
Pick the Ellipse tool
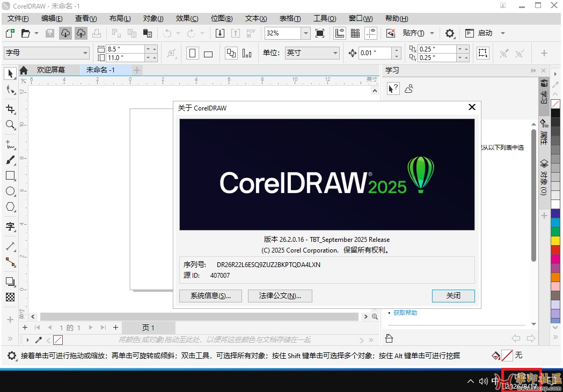click(10, 191)
